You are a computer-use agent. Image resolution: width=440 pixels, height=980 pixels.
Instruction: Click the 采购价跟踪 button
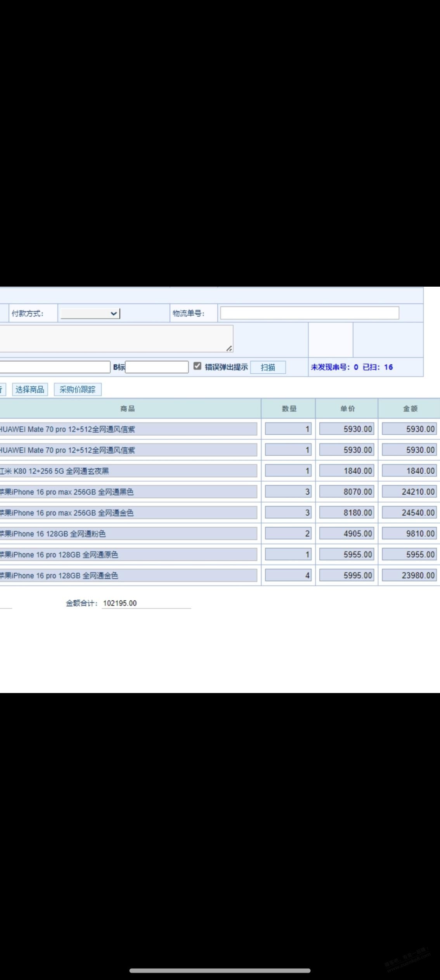coord(78,390)
